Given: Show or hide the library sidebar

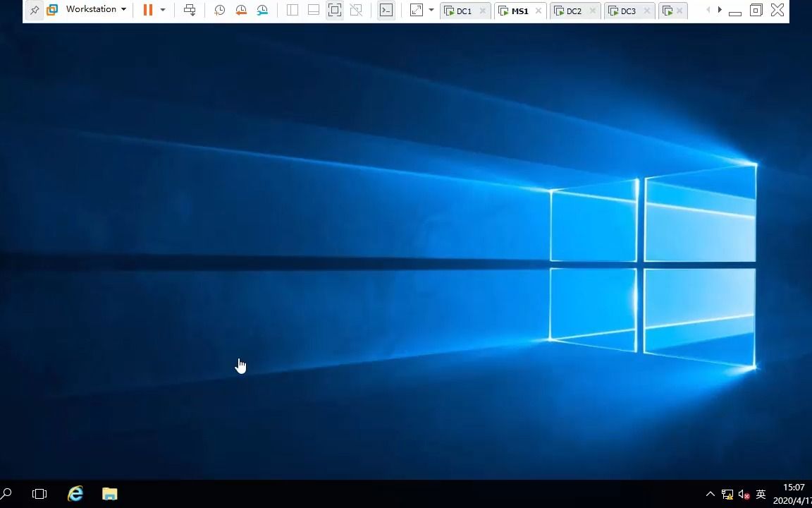Looking at the screenshot, I should [293, 10].
